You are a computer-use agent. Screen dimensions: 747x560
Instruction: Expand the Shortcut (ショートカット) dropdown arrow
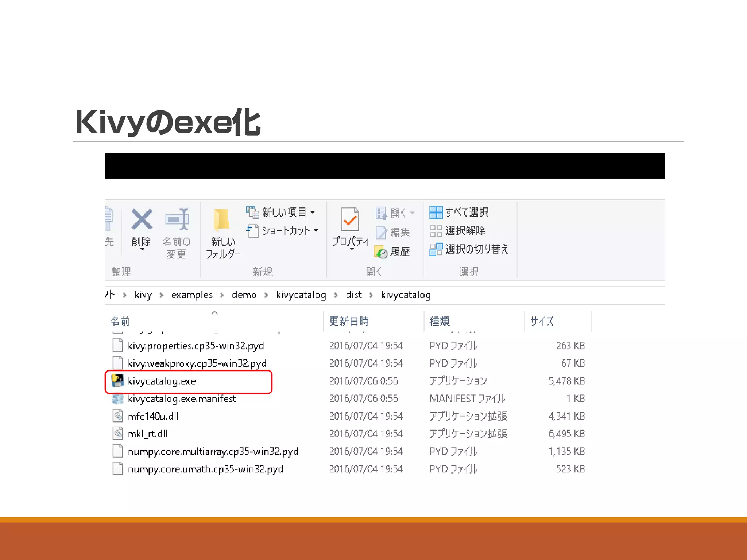(316, 230)
